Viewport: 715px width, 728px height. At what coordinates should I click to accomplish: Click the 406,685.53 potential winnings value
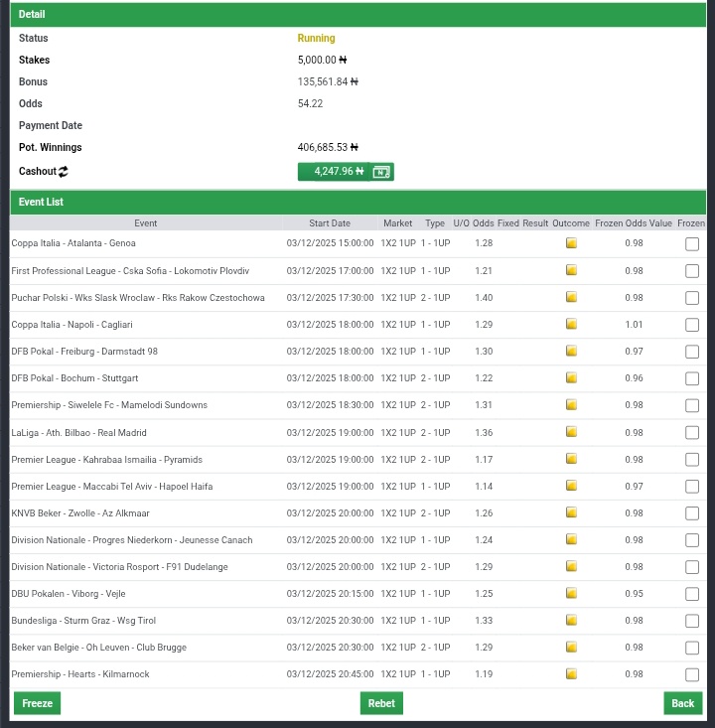328,147
